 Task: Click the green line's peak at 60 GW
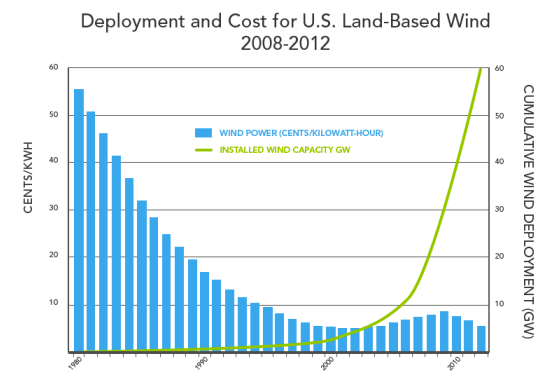click(481, 69)
